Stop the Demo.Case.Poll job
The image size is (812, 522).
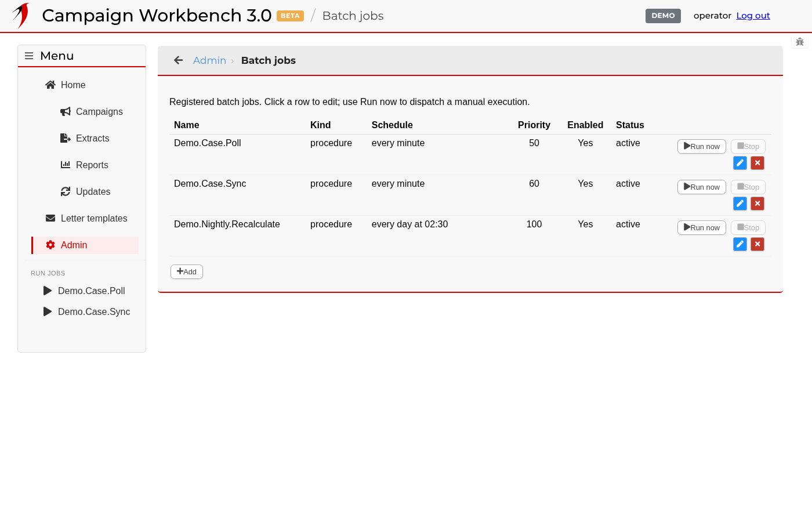tap(748, 147)
